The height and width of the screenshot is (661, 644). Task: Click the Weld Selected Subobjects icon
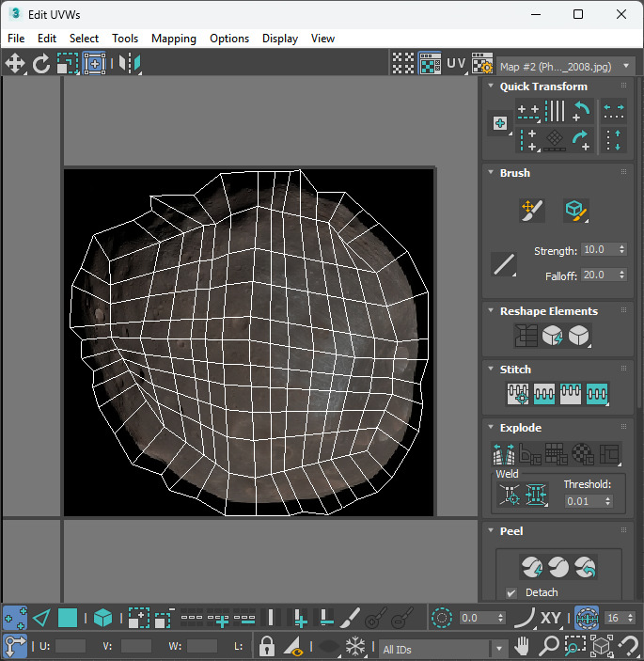(x=536, y=494)
